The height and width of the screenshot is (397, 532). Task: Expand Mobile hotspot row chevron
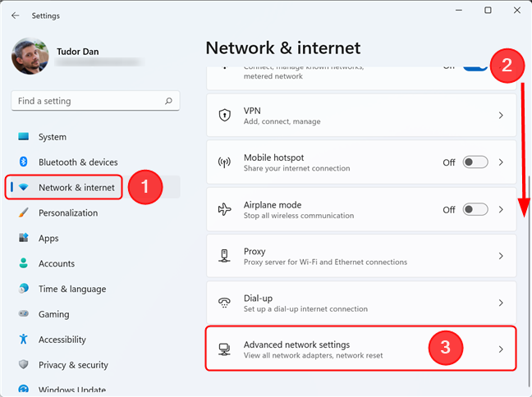(x=501, y=162)
